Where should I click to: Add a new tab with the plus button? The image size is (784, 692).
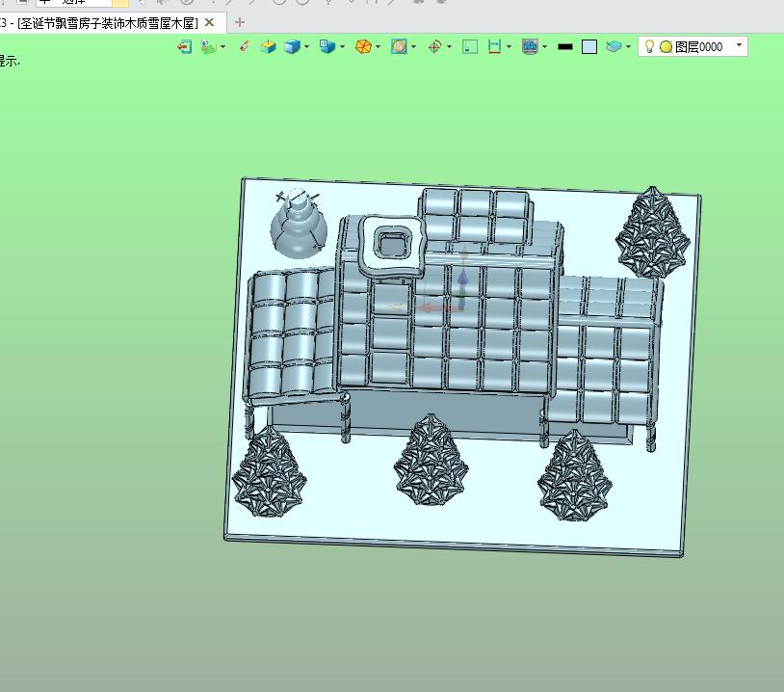(x=240, y=22)
